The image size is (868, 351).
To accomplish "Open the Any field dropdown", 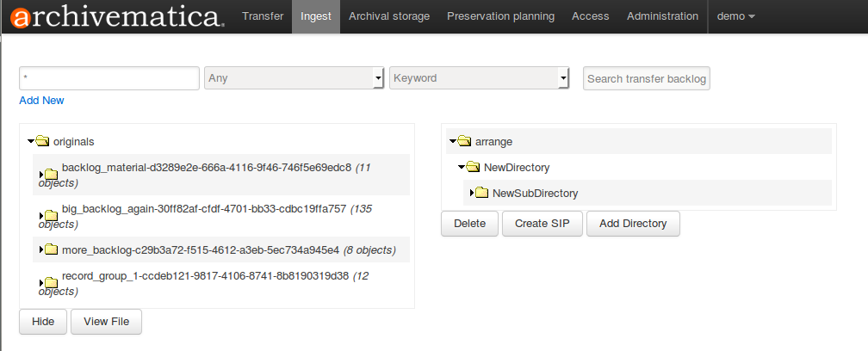I will pos(294,78).
